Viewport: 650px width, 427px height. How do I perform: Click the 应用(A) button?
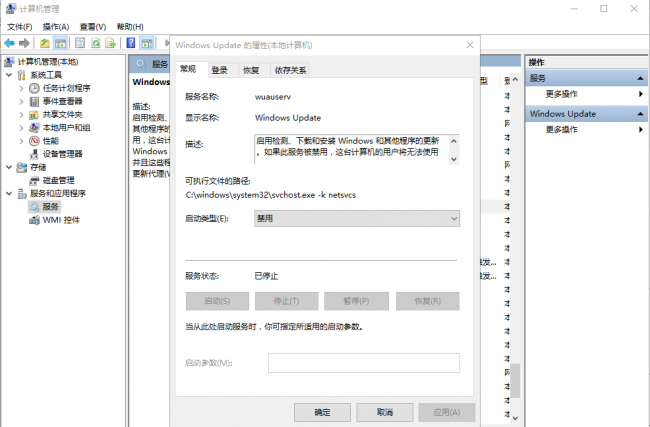point(446,412)
